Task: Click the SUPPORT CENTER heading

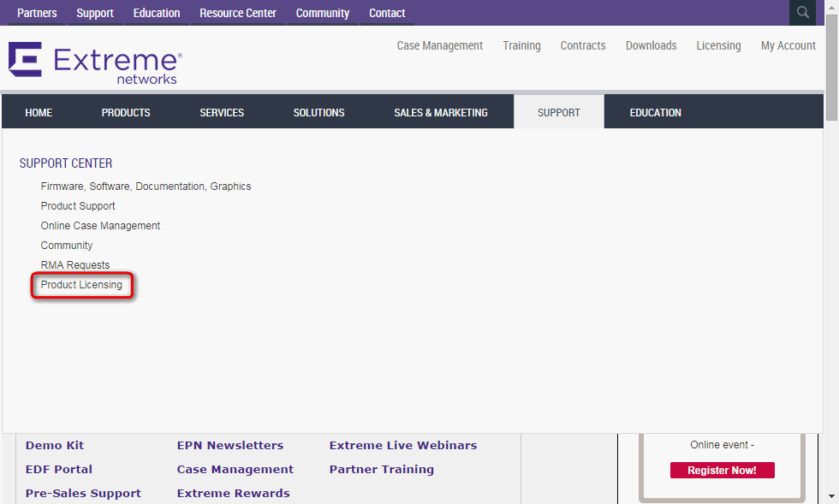Action: 66,163
